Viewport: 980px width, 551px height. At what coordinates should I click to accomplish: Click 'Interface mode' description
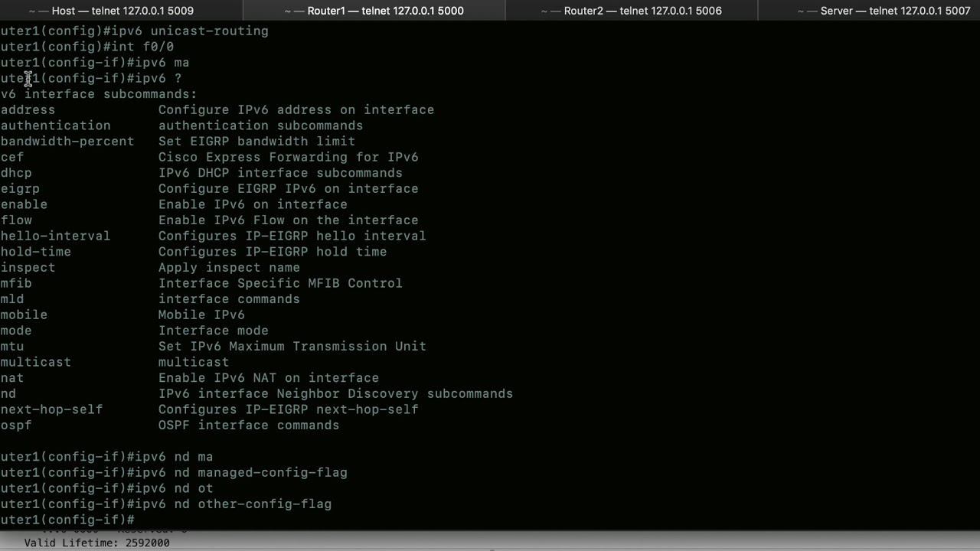(214, 331)
